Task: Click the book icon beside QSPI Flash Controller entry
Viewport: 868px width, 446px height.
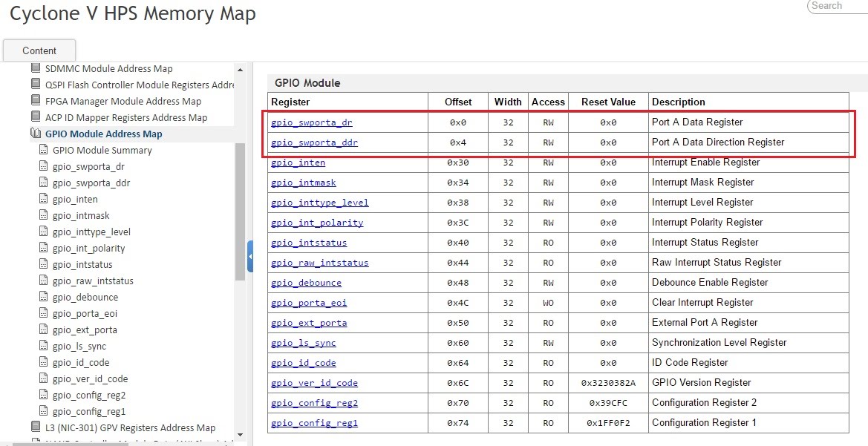Action: point(36,84)
